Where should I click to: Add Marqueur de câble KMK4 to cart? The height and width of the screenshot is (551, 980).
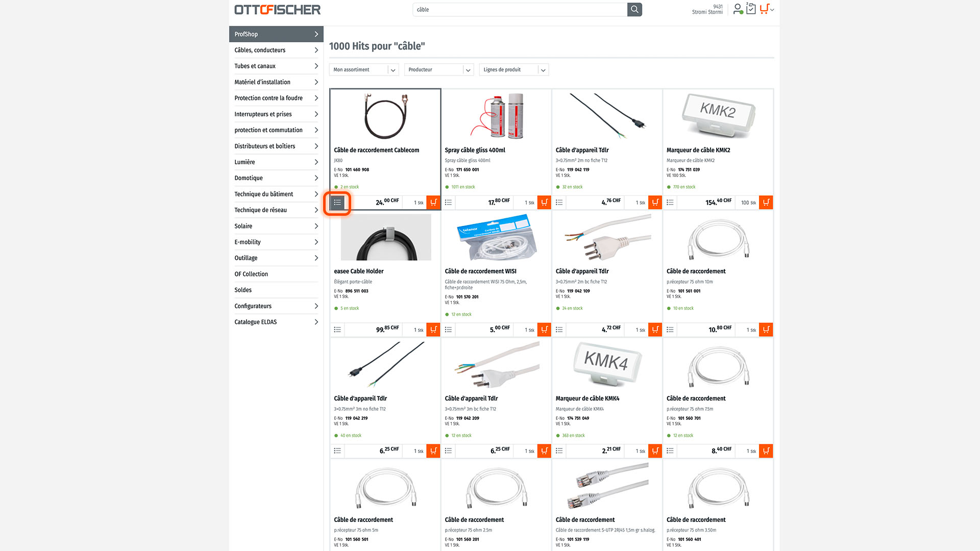[x=655, y=451]
